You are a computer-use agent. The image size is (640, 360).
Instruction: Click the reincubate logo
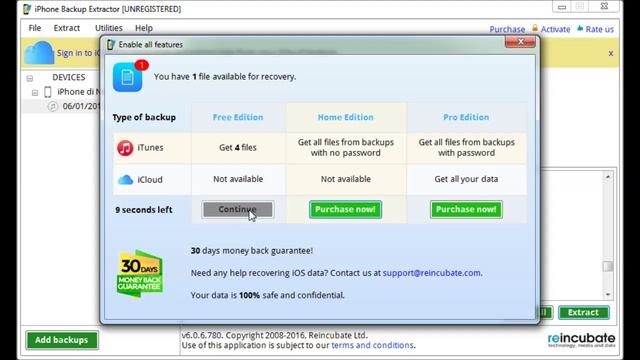pyautogui.click(x=581, y=340)
